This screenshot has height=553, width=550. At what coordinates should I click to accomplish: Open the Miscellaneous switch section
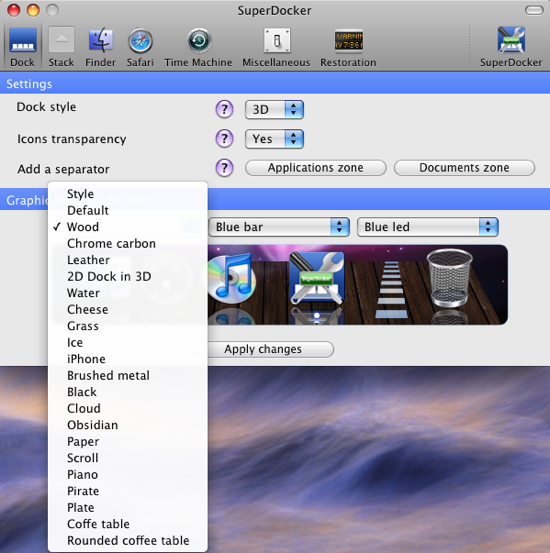276,47
